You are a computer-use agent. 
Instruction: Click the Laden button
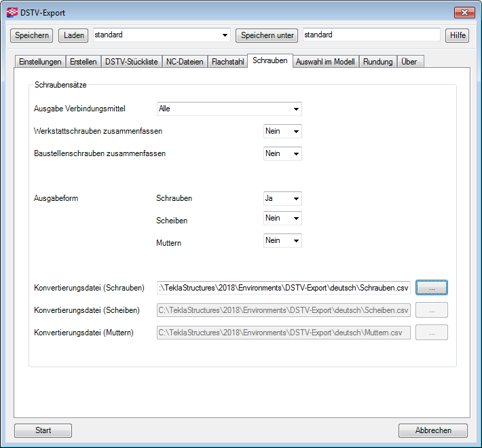pyautogui.click(x=73, y=35)
